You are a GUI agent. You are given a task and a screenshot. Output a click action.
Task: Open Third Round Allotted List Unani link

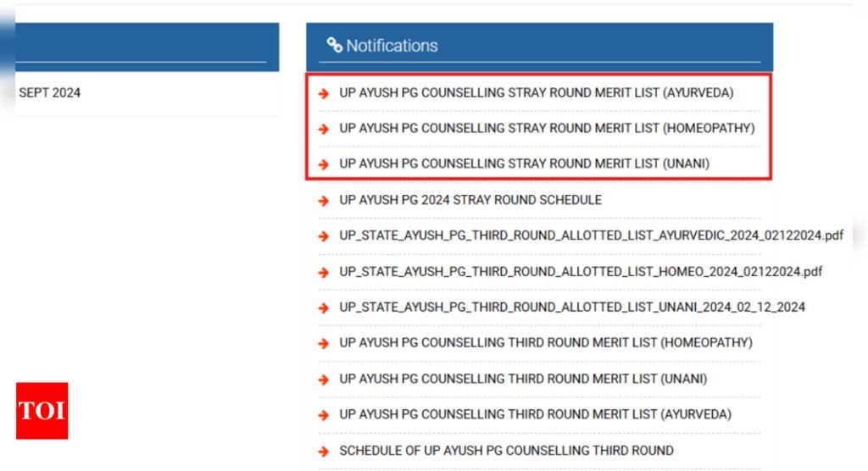(572, 307)
